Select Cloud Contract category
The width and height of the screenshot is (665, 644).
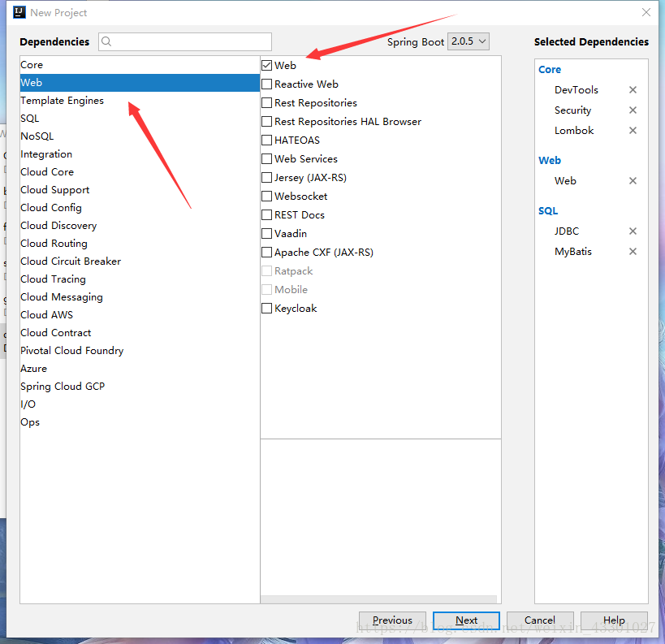pyautogui.click(x=140, y=333)
